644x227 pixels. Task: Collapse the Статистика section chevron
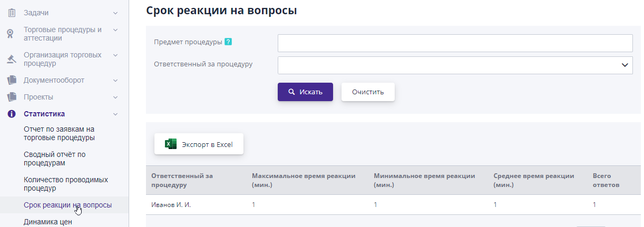(x=115, y=114)
